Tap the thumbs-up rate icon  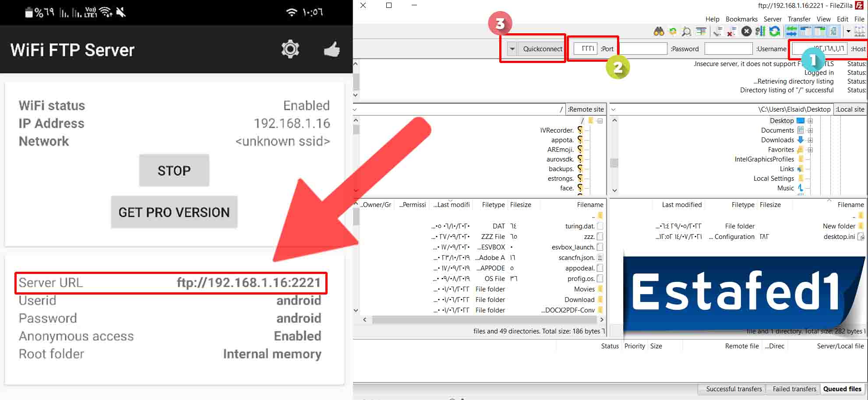[332, 49]
